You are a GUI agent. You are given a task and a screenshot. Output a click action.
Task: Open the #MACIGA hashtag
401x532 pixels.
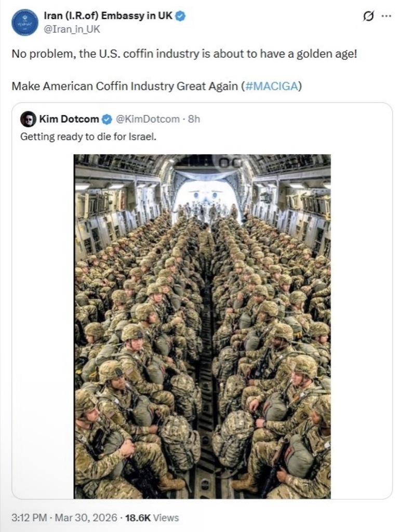(271, 86)
